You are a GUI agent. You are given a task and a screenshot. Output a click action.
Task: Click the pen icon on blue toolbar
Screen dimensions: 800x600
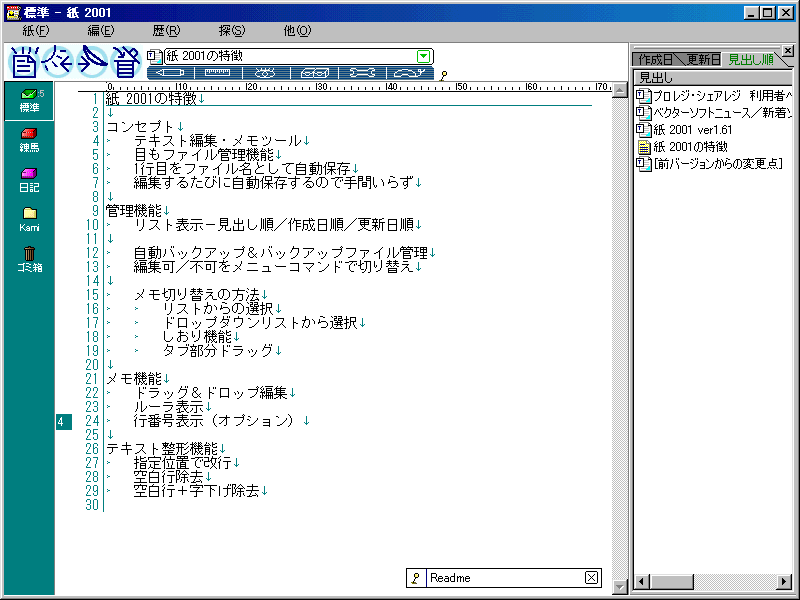coord(170,73)
